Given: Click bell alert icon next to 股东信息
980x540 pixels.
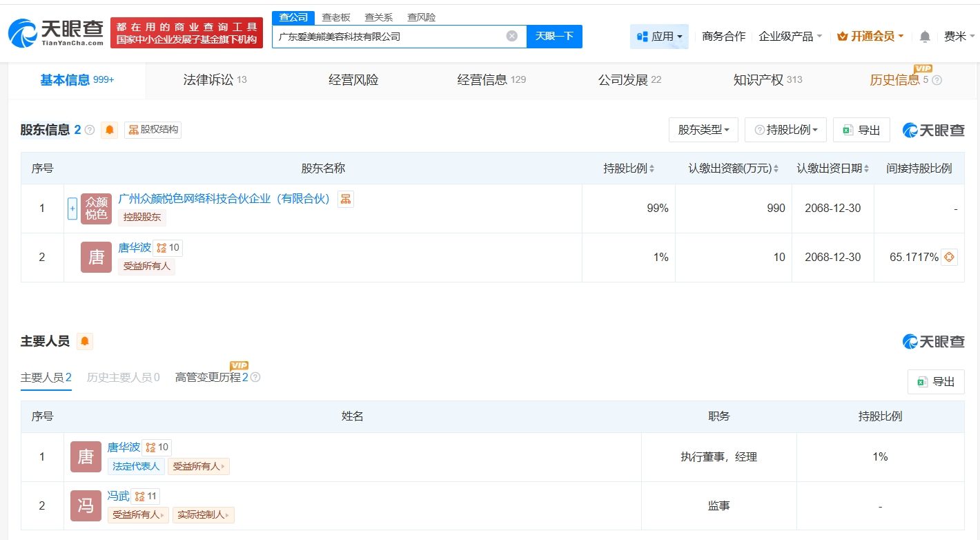Looking at the screenshot, I should tap(109, 130).
